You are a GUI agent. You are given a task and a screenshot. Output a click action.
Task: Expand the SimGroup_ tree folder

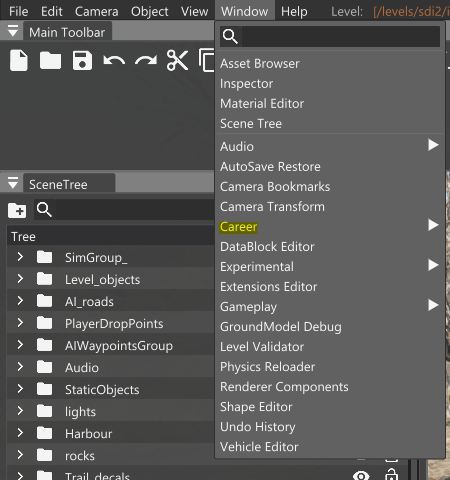[20, 257]
